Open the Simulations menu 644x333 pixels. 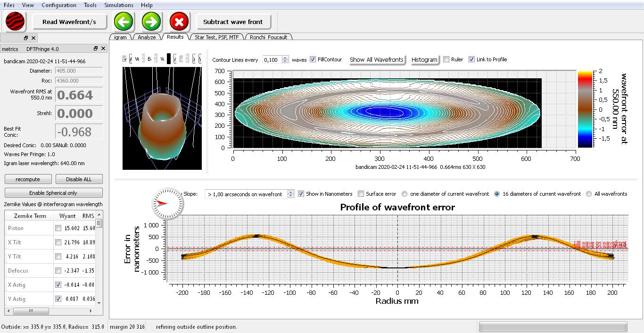tap(118, 5)
